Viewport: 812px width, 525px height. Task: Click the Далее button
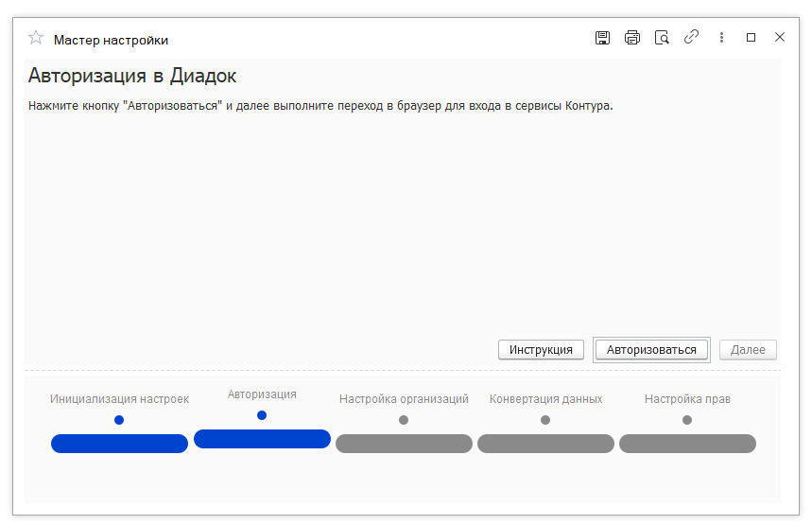click(748, 350)
